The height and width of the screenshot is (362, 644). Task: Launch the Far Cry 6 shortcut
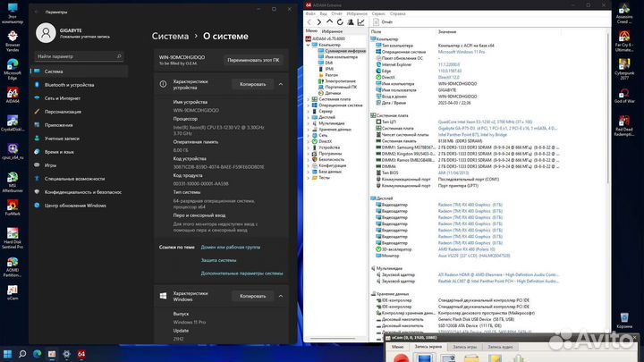pyautogui.click(x=624, y=41)
